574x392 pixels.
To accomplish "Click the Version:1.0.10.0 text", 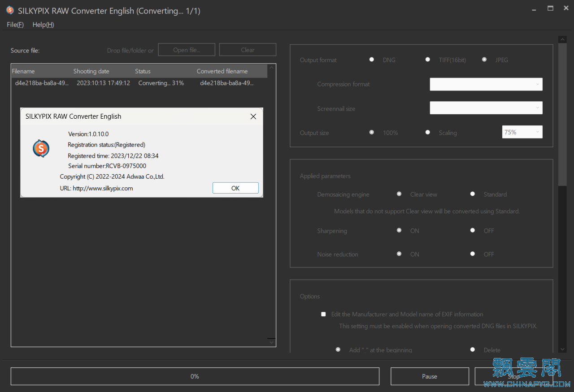I will [88, 134].
